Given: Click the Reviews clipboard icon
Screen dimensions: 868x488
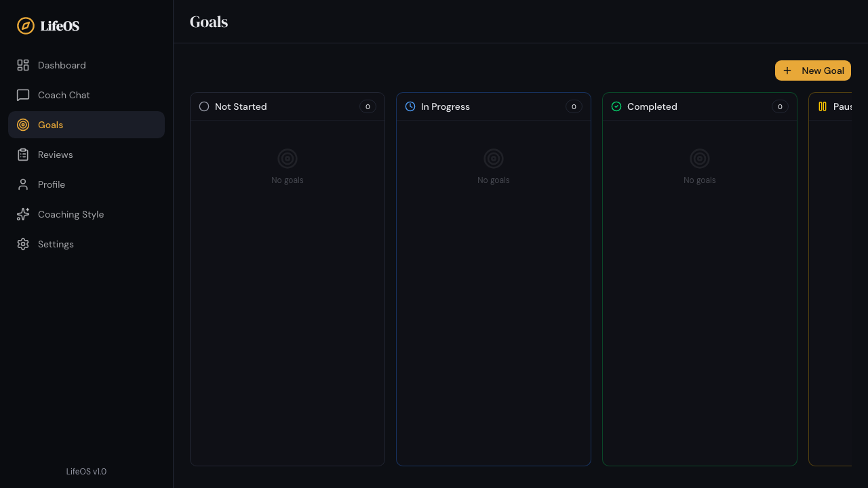Looking at the screenshot, I should tap(23, 155).
